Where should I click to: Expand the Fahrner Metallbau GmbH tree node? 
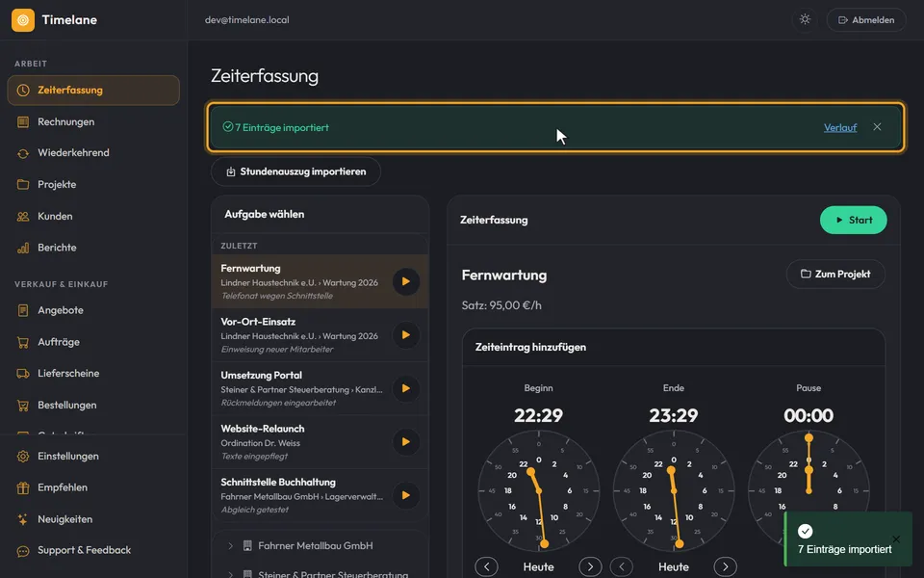[x=230, y=546]
